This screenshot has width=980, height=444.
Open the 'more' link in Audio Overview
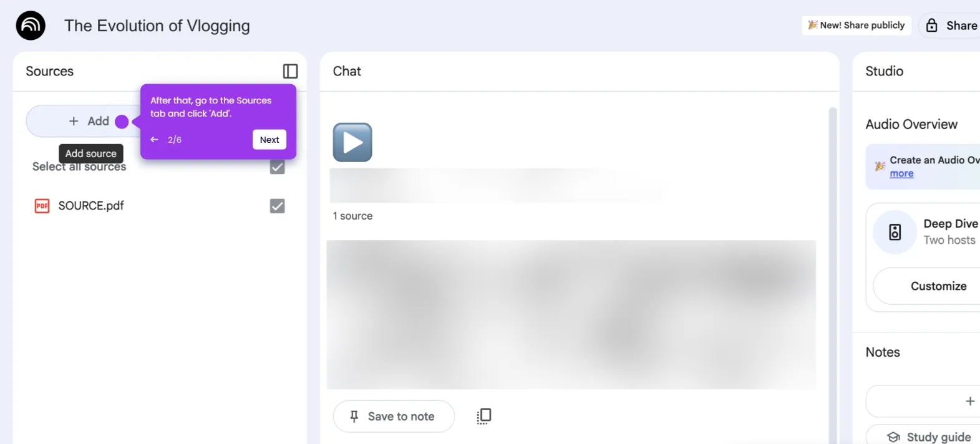[x=901, y=173]
